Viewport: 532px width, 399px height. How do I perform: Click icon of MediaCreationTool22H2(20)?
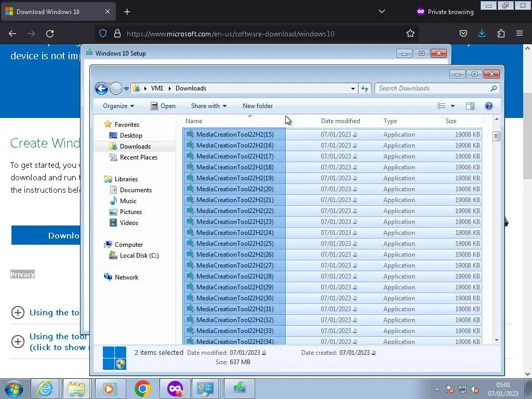190,189
